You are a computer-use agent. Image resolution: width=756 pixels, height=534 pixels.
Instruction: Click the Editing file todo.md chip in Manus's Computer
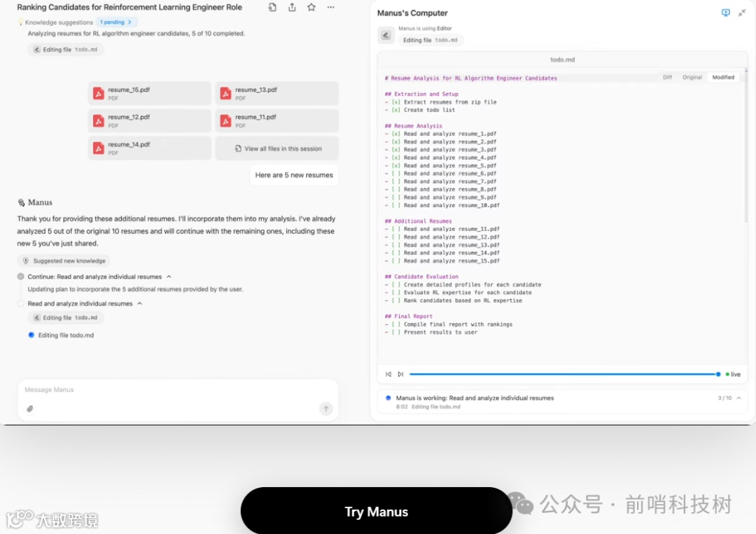(430, 40)
